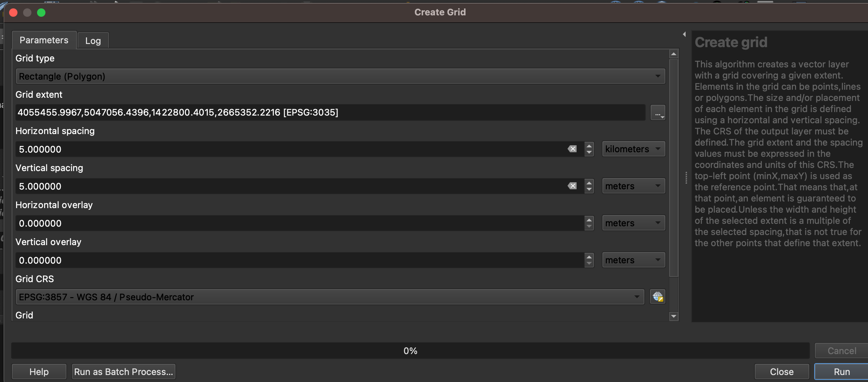
Task: Click in the Grid extent field
Action: point(330,112)
